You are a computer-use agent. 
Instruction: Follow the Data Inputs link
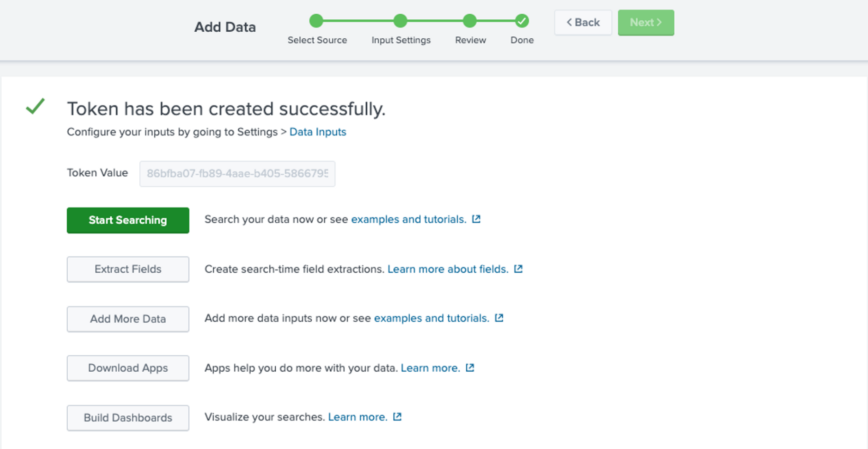click(x=317, y=132)
